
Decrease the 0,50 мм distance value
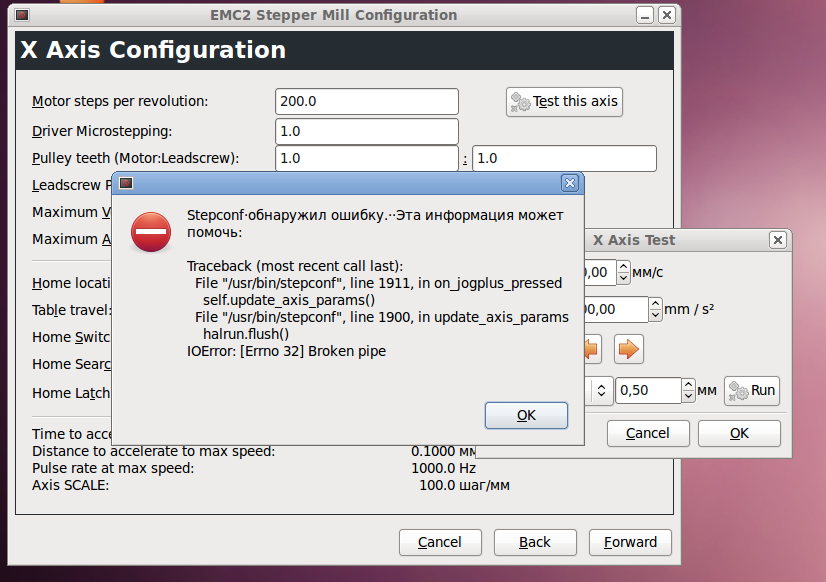click(x=688, y=397)
